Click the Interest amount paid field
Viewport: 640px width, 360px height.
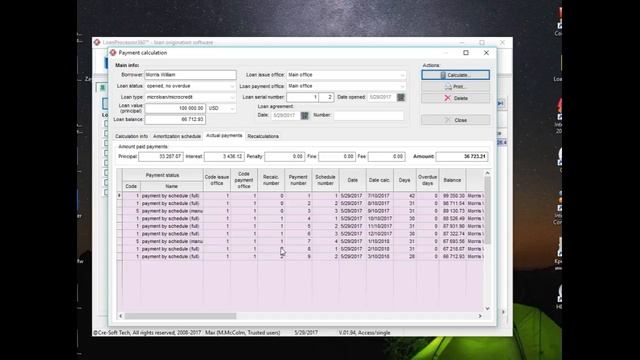point(224,156)
